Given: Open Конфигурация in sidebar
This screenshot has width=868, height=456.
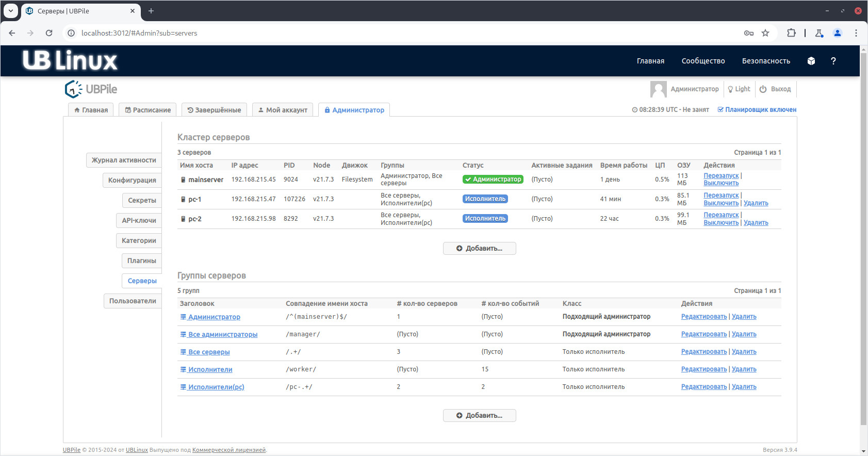Looking at the screenshot, I should point(132,180).
